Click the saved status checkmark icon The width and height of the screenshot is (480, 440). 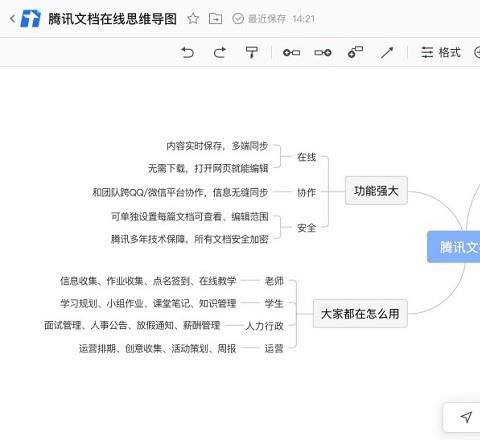(238, 19)
